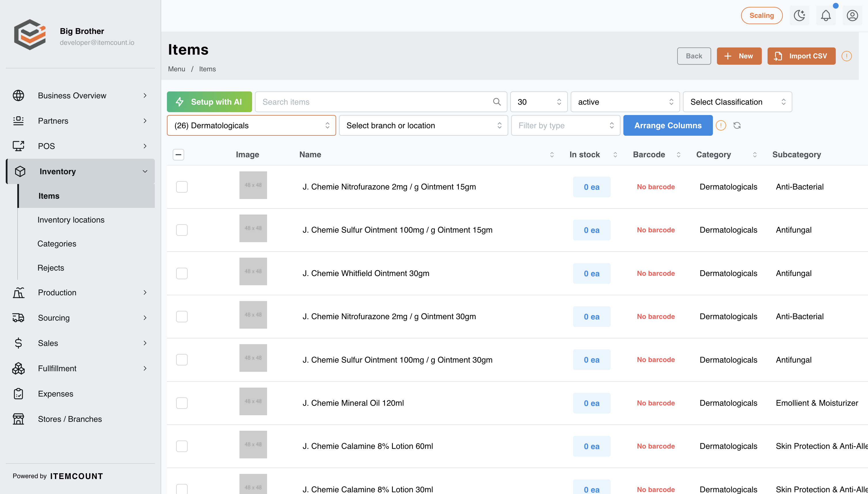The width and height of the screenshot is (868, 494).
Task: Check the Sulfur Ointment 15gm row checkbox
Action: pyautogui.click(x=182, y=230)
